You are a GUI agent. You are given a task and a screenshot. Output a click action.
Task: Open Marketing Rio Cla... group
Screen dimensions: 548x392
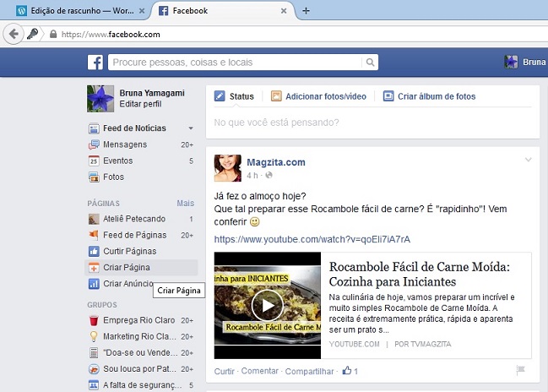(x=141, y=336)
